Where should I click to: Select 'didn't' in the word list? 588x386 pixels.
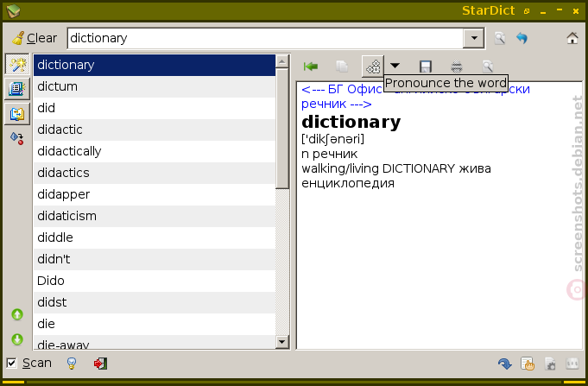pyautogui.click(x=155, y=259)
